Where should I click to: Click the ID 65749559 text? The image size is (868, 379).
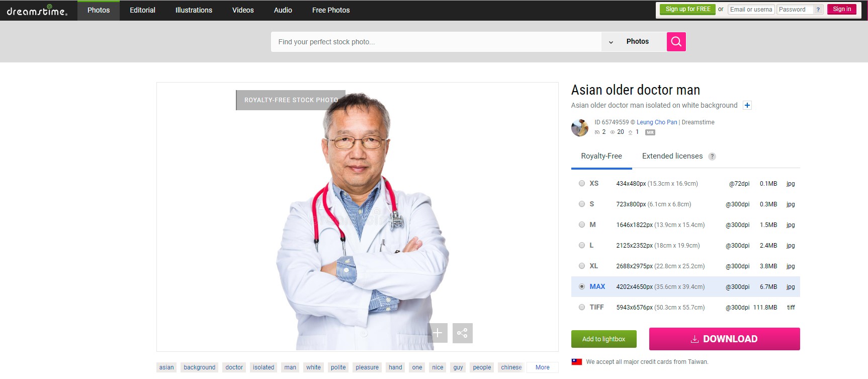point(612,122)
